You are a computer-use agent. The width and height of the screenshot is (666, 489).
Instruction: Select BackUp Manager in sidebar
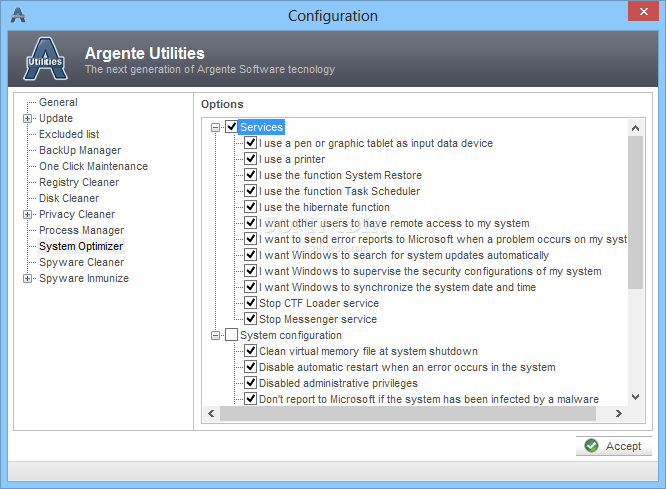(80, 150)
